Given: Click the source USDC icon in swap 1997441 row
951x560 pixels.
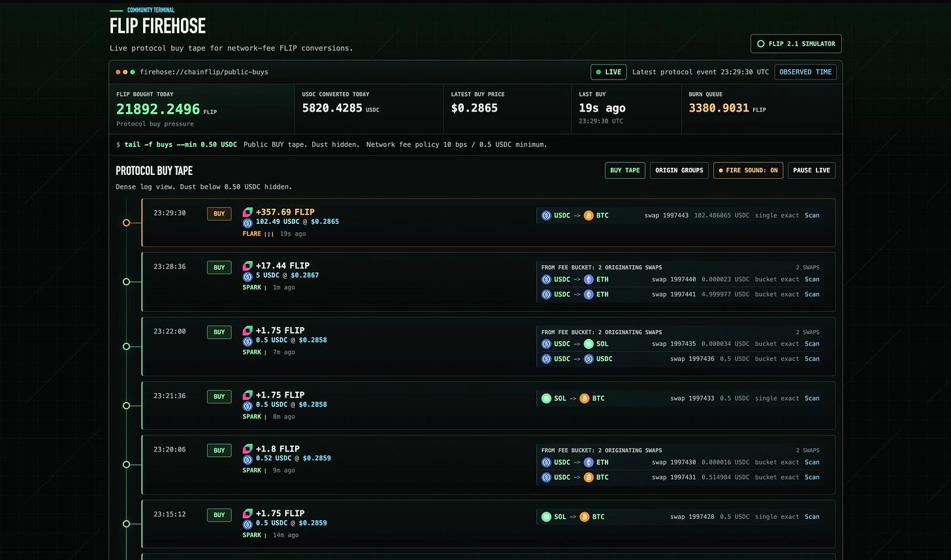Looking at the screenshot, I should coord(547,294).
